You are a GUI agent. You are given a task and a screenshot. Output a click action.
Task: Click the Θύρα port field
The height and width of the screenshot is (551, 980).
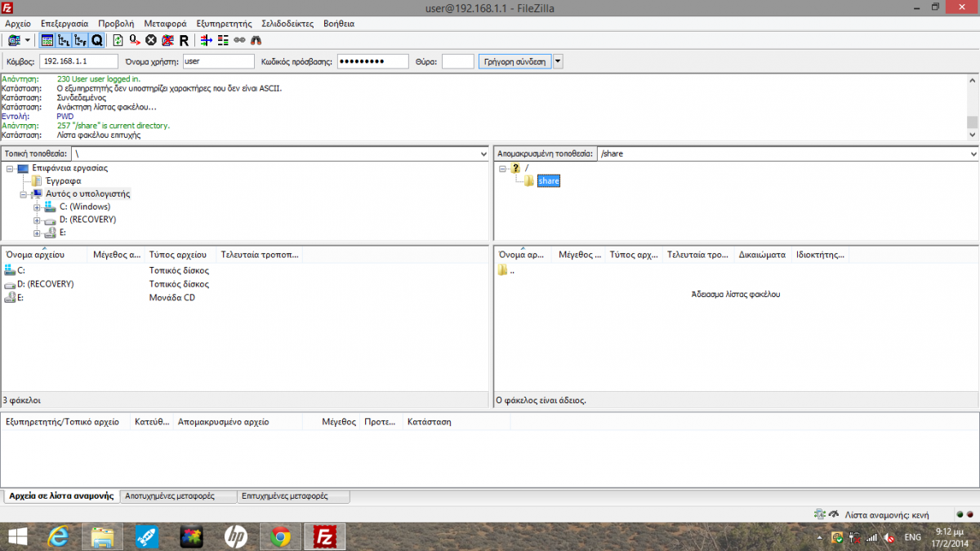[x=457, y=61]
